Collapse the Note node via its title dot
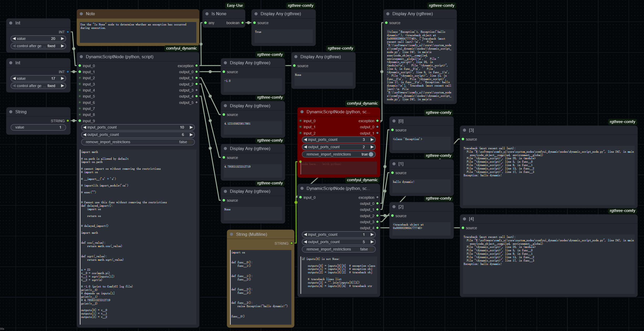This screenshot has height=331, width=644. [81, 14]
